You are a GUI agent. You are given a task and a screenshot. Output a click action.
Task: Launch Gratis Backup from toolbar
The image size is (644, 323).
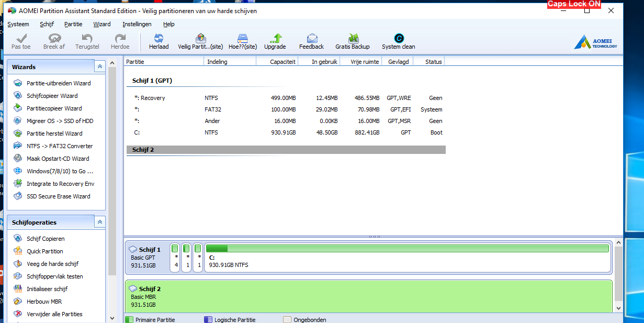coord(353,39)
